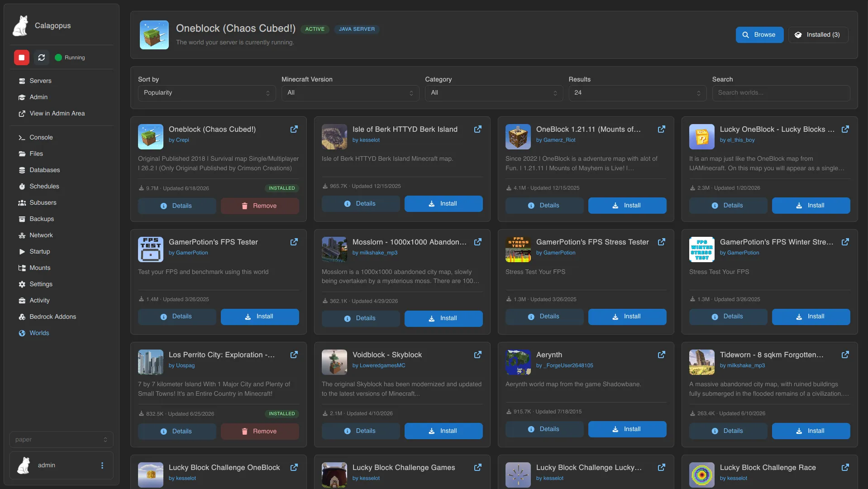Open author LoweredgamesMC profile link
This screenshot has width=868, height=489.
click(x=379, y=366)
